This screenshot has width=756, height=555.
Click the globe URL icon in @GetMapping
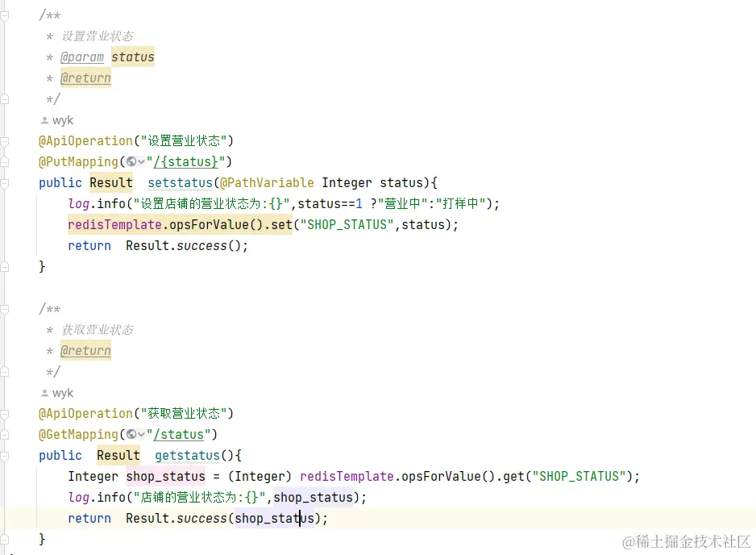tap(131, 434)
